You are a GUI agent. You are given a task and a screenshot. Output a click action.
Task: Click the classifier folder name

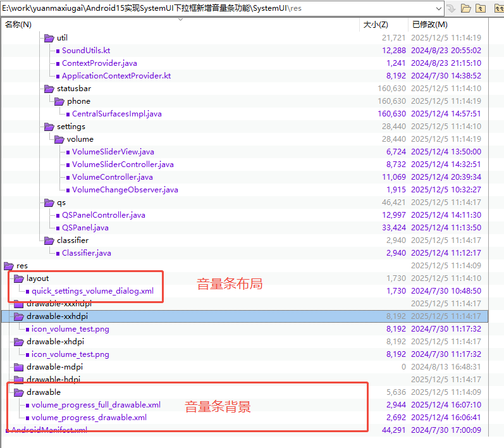tap(73, 240)
